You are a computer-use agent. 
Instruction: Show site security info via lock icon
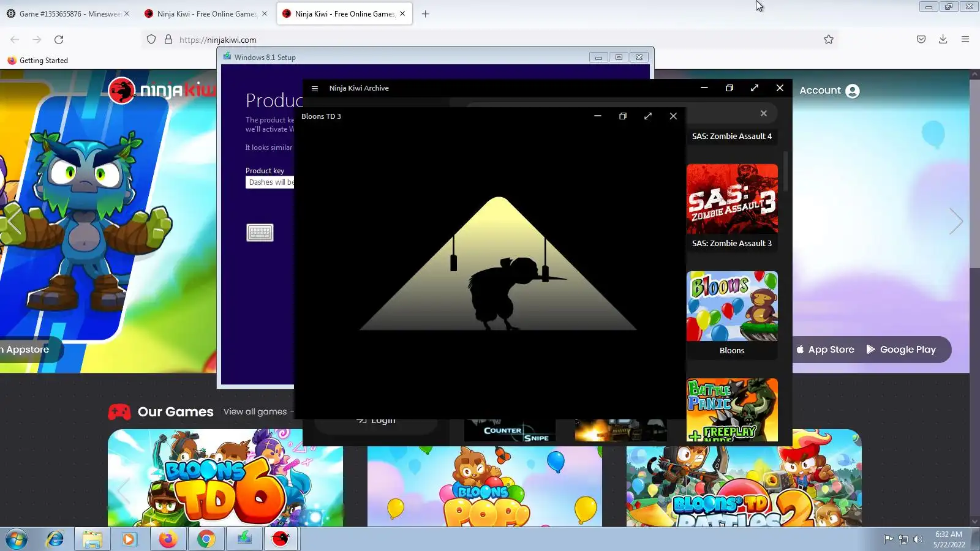(168, 40)
